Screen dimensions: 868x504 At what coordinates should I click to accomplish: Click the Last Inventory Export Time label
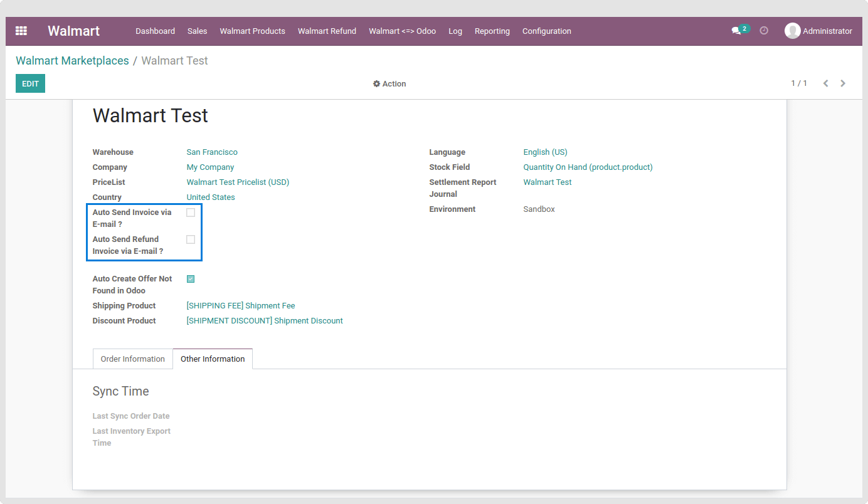pos(132,437)
